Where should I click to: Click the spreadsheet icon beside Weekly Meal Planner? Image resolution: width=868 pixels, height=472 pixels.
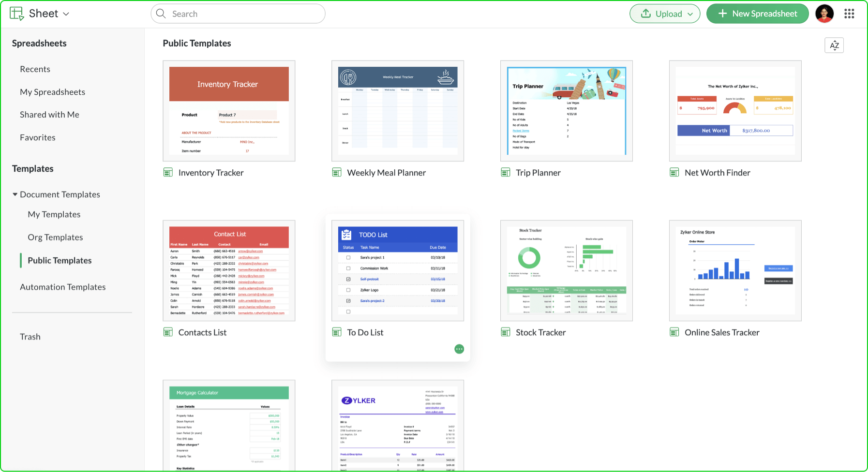coord(337,172)
